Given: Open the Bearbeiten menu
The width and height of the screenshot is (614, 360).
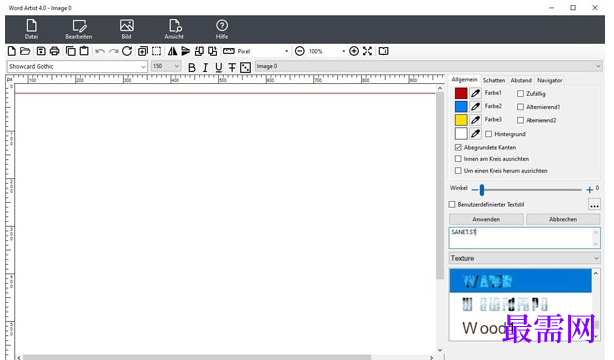Looking at the screenshot, I should coord(79,29).
